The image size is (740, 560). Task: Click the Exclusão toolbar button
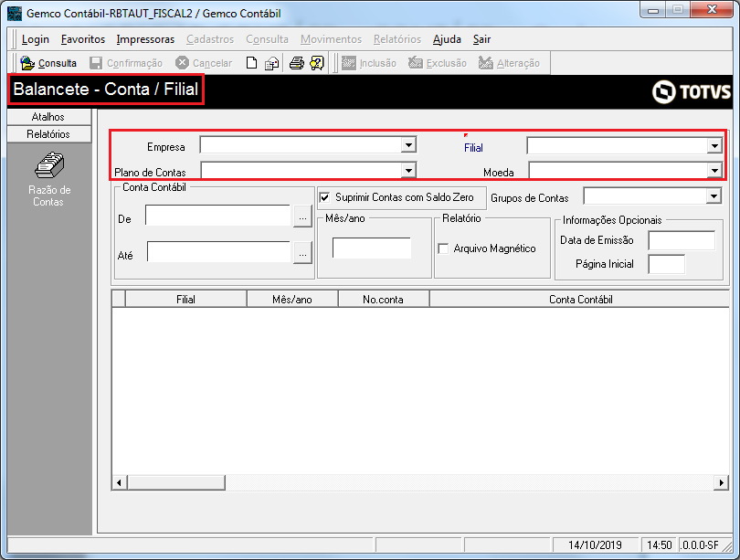pyautogui.click(x=438, y=63)
